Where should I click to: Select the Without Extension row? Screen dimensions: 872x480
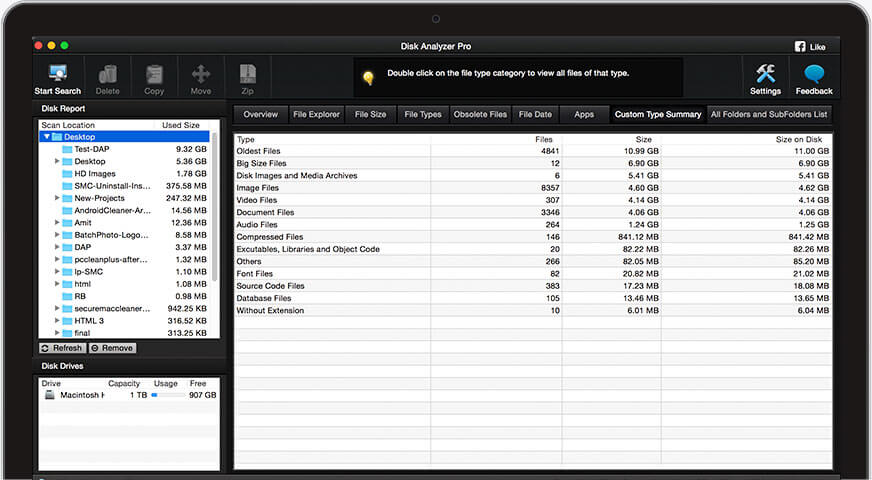[533, 310]
